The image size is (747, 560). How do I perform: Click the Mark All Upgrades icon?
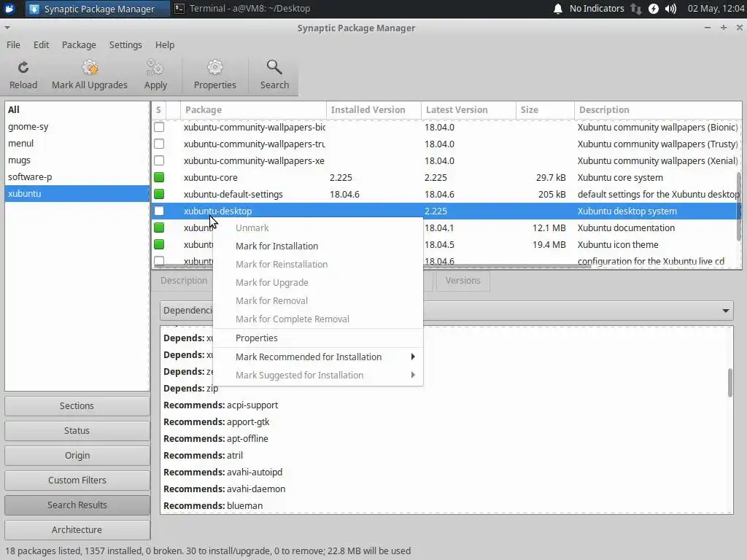click(x=90, y=68)
